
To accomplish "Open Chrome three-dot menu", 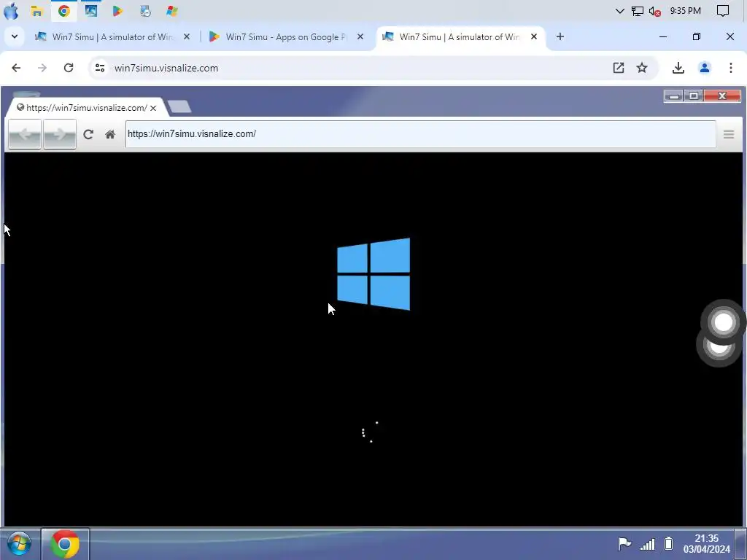I will pos(731,68).
